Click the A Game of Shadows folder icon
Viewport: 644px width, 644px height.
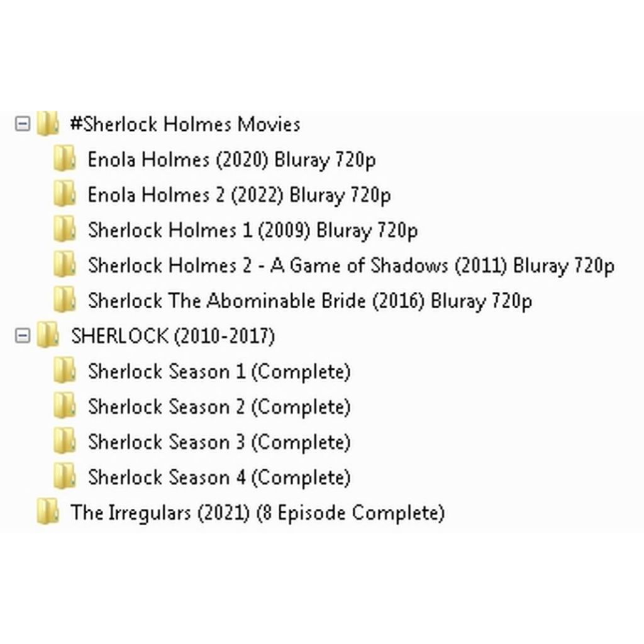tap(65, 265)
